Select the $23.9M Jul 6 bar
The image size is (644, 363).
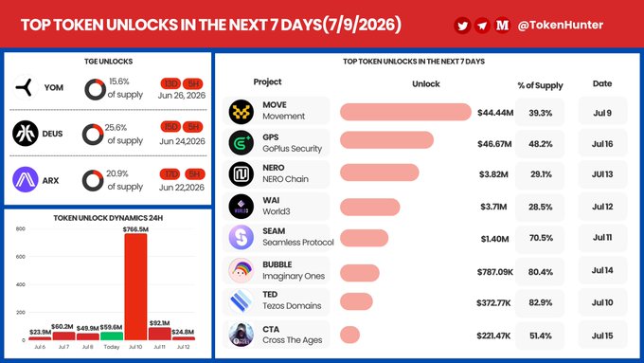(40, 338)
